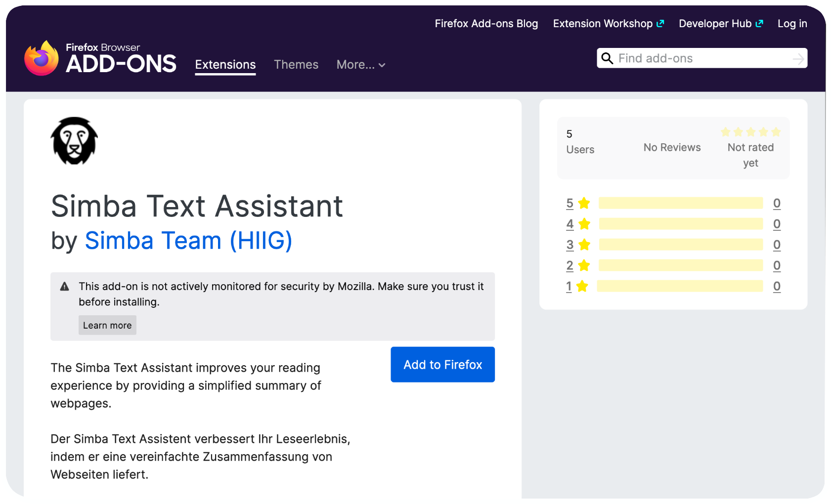Click the star in the 1-star row
The height and width of the screenshot is (504, 832).
(582, 286)
